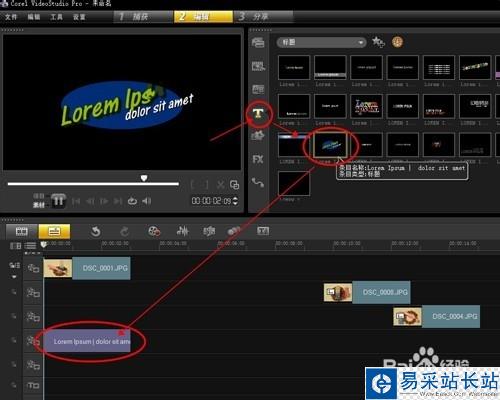Click the undo arrow in timeline toolbar

pyautogui.click(x=96, y=231)
